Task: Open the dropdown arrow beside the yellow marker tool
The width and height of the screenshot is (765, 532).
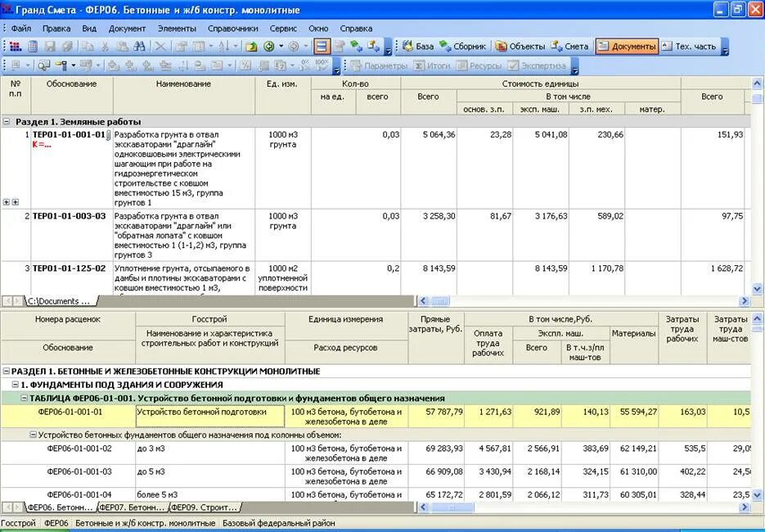Action: 73,65
